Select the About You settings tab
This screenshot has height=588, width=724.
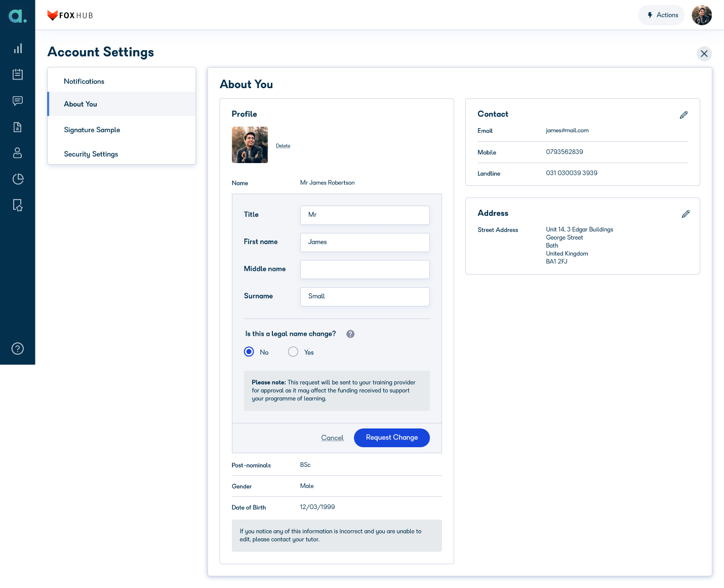pyautogui.click(x=122, y=104)
